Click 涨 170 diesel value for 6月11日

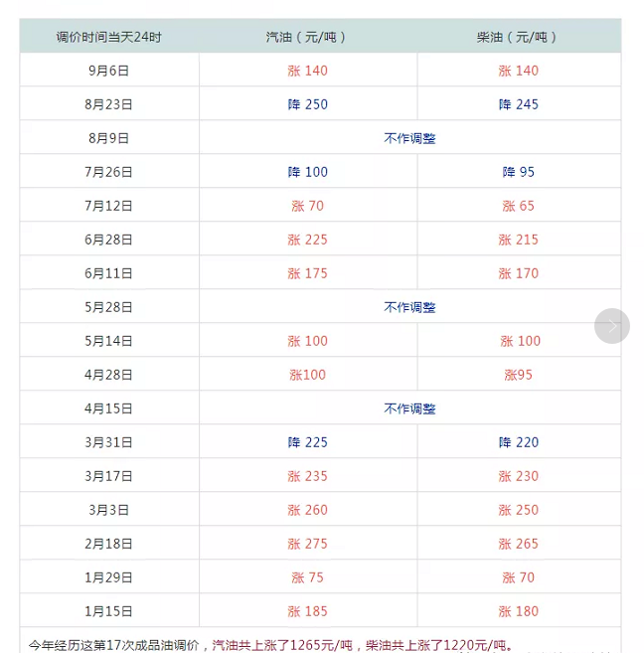[518, 273]
